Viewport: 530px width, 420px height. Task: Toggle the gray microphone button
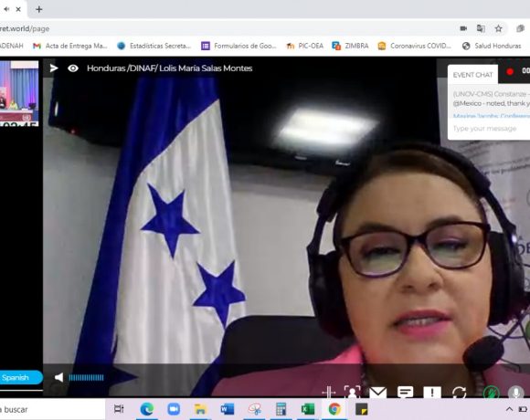coord(515,392)
